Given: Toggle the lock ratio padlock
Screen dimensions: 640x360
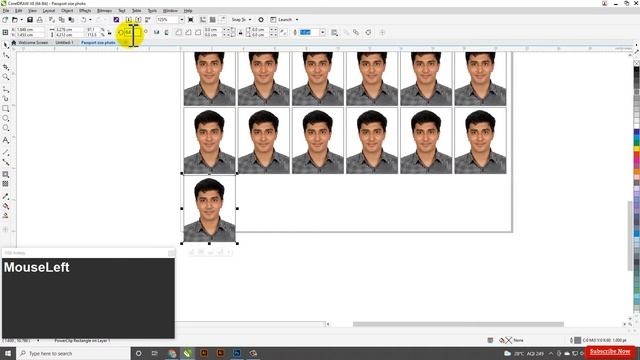Looking at the screenshot, I should point(109,32).
